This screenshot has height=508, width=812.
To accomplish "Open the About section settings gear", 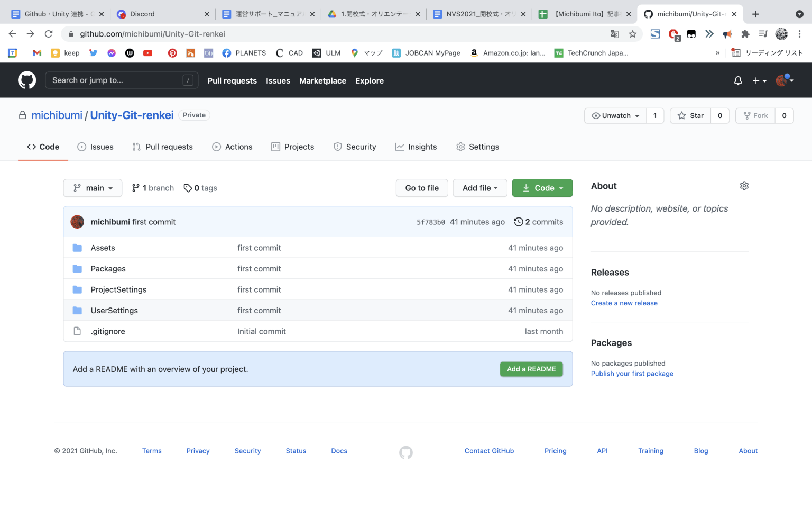I will (x=744, y=186).
